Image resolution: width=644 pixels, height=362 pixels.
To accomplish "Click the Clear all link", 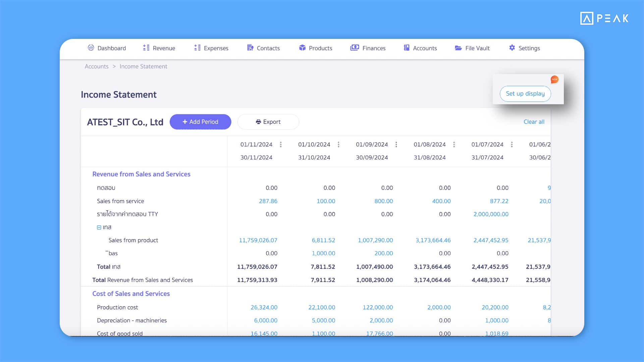I will [534, 122].
